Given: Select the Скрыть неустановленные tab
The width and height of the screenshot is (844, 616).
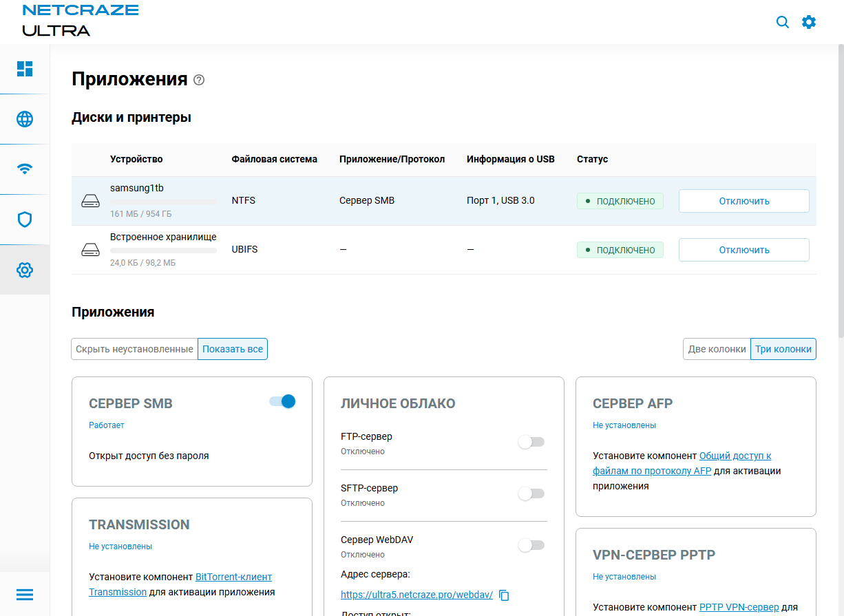Looking at the screenshot, I should coord(134,349).
